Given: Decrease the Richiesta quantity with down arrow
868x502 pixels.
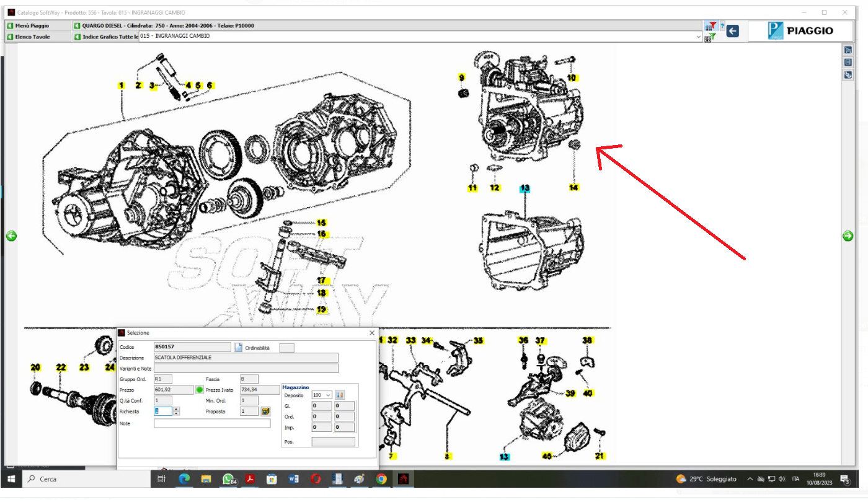Looking at the screenshot, I should 177,413.
